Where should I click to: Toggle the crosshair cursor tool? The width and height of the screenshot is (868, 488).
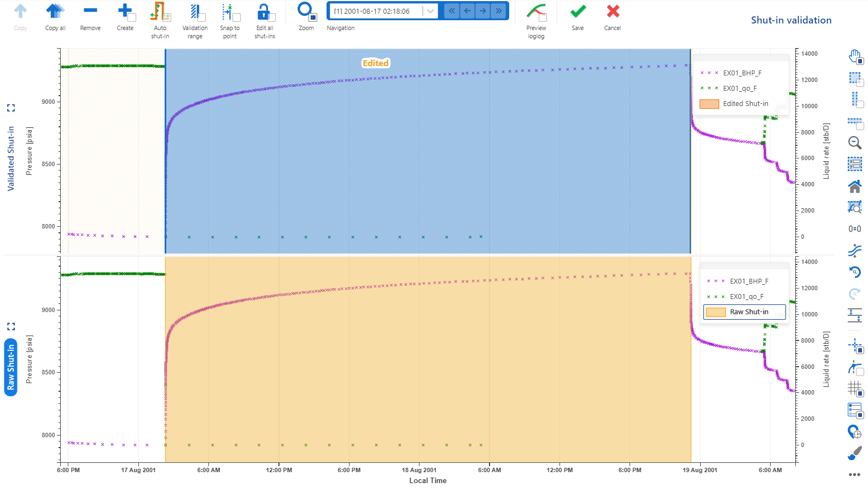(x=855, y=346)
